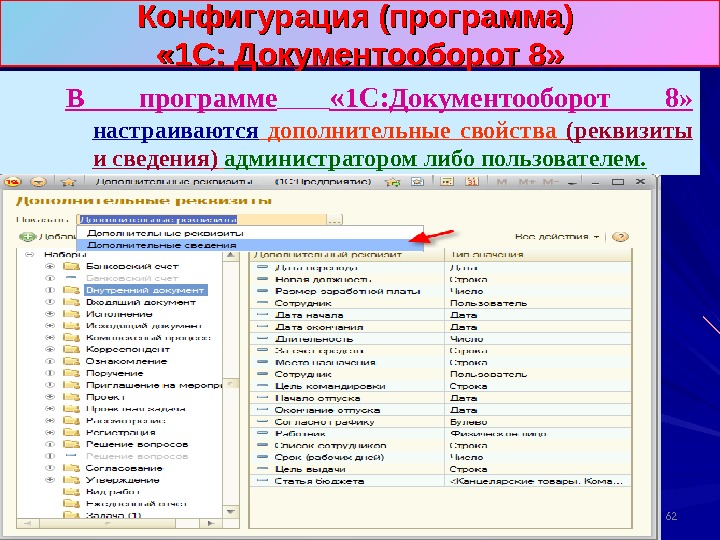The height and width of the screenshot is (540, 720).
Task: Select the Согласно графику requisite row
Action: tap(441, 422)
